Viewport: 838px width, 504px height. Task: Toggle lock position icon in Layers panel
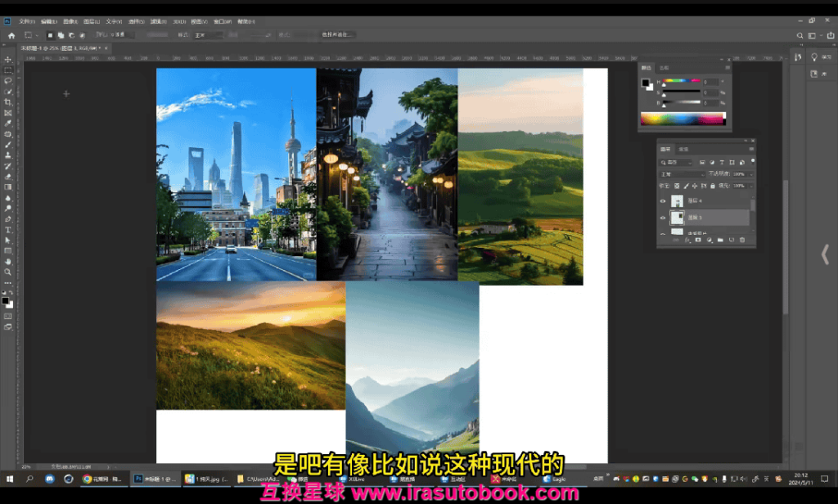tap(694, 186)
